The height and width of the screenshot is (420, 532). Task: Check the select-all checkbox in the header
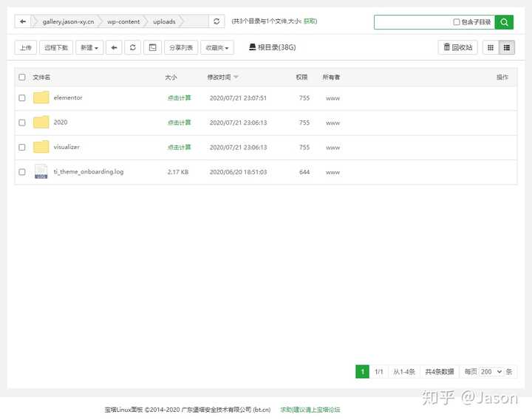pyautogui.click(x=22, y=77)
